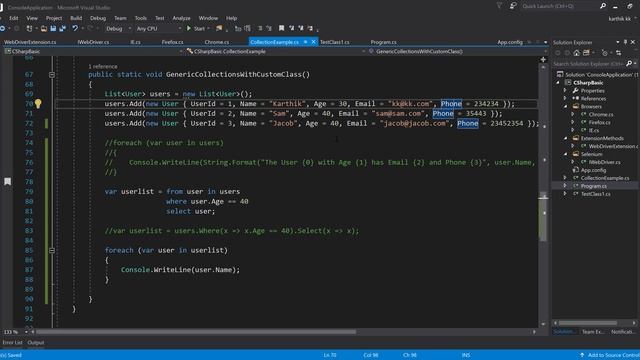
Task: Open the GenericCollectionsWithCustomClass member dropdown
Action: pos(457,51)
